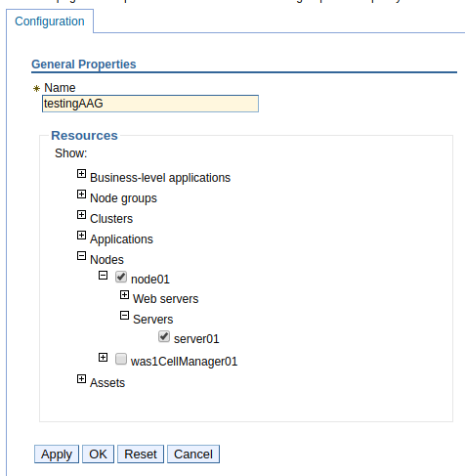Collapse the Nodes minus icon
The image size is (465, 476).
click(x=81, y=256)
